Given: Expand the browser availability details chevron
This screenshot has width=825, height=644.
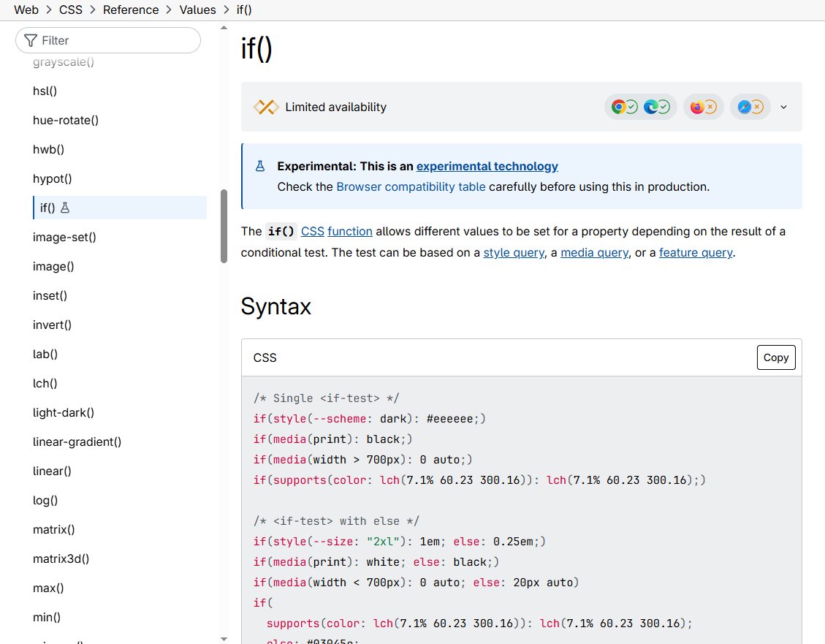Looking at the screenshot, I should point(783,107).
